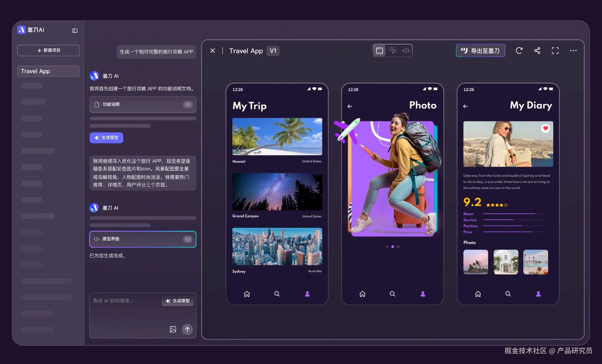
Task: Attach an image to the message
Action: coord(173,329)
